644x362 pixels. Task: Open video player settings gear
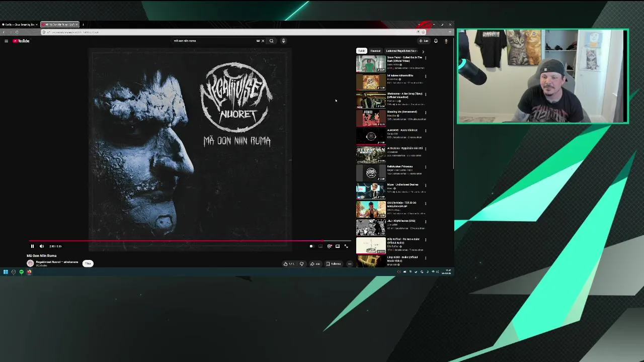[x=330, y=246]
